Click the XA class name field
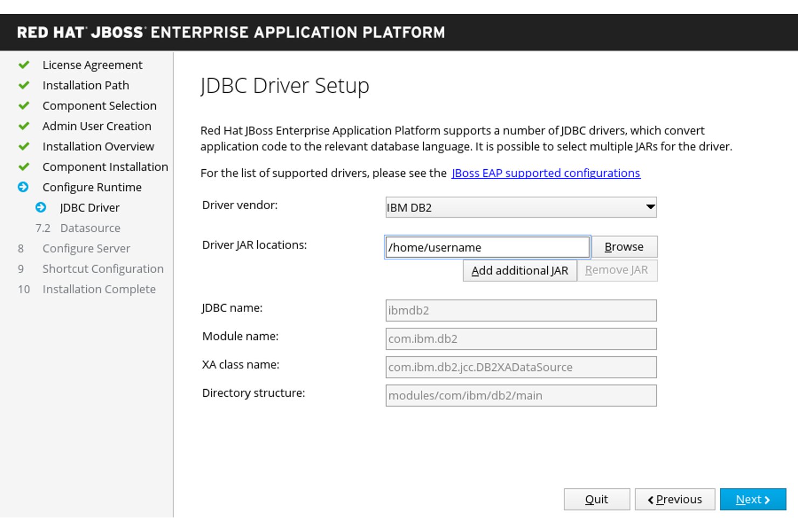This screenshot has width=798, height=532. (521, 367)
